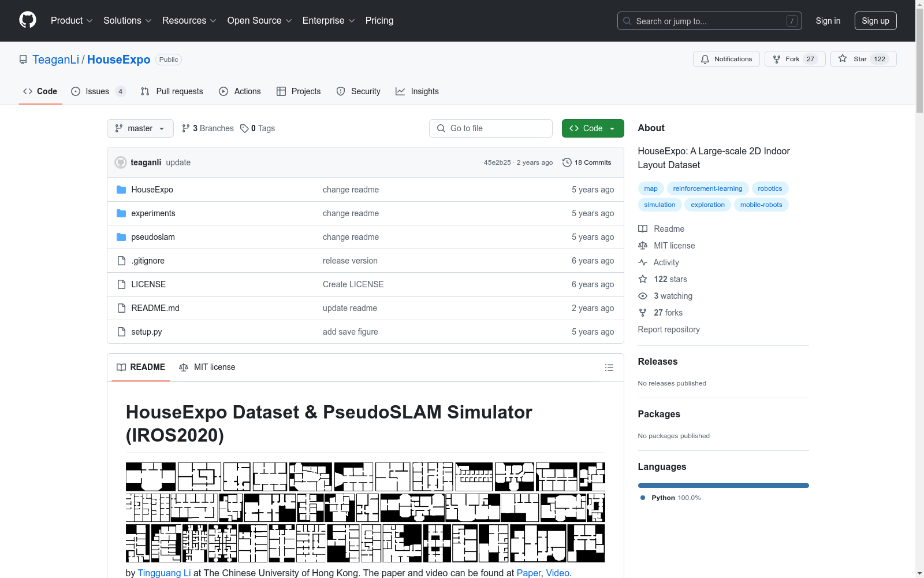Click the watching eye icon
Screen dimensions: 924x578
tap(643, 296)
